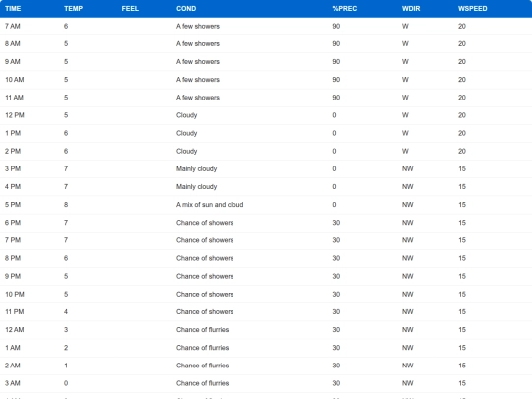The image size is (532, 399).
Task: Select the 9 AM time cell
Action: tap(13, 62)
